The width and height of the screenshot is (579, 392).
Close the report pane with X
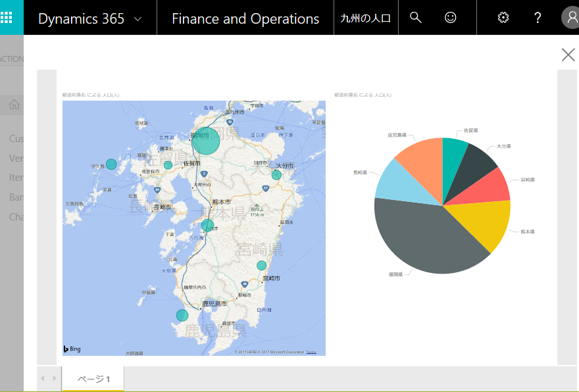point(568,55)
